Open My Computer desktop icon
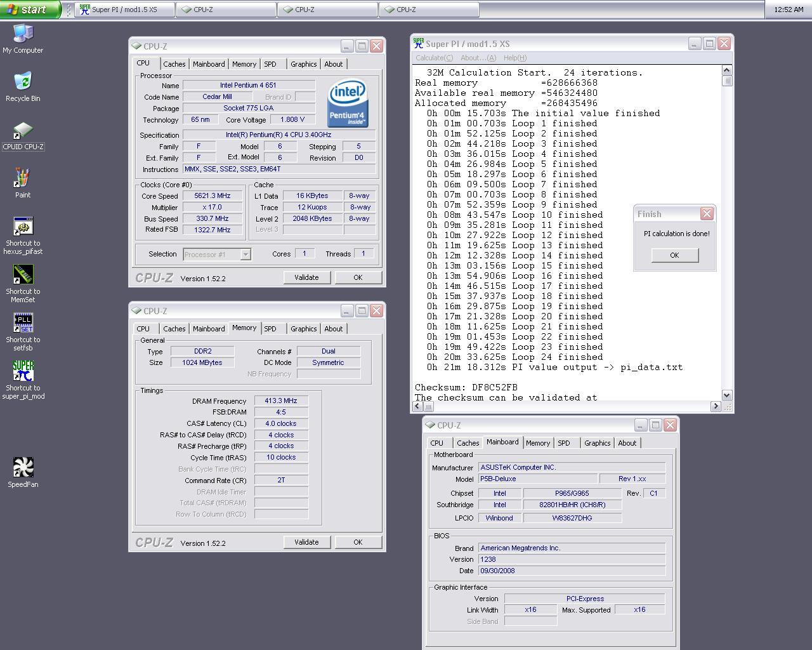The image size is (812, 650). point(23,38)
